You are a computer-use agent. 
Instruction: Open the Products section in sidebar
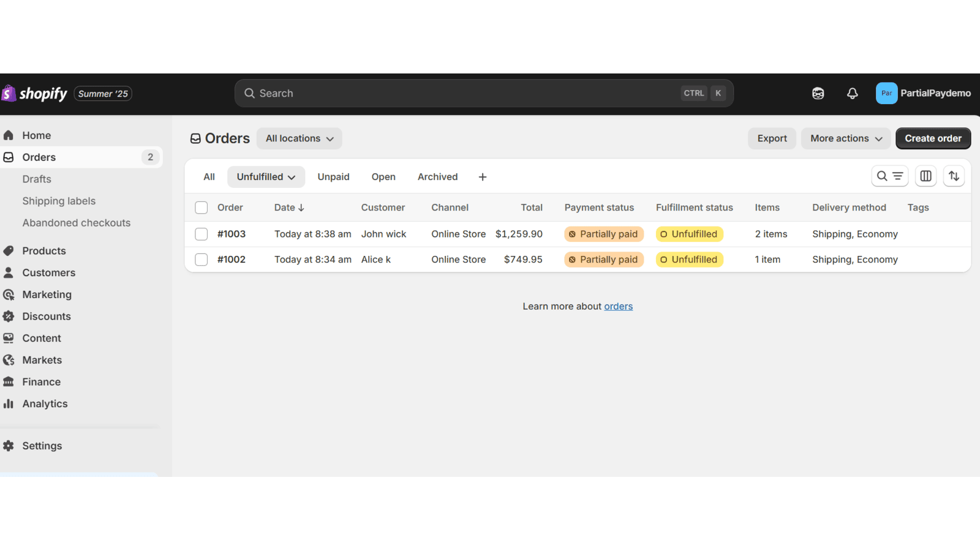coord(43,250)
